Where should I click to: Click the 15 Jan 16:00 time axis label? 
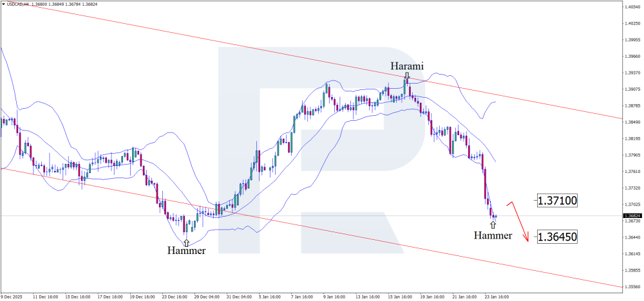[x=401, y=297]
